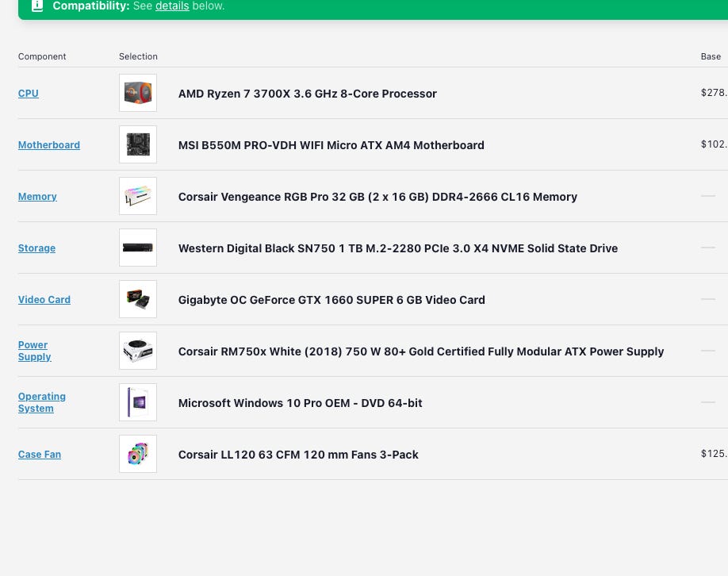Open the Video Card component link
728x576 pixels.
coord(44,300)
